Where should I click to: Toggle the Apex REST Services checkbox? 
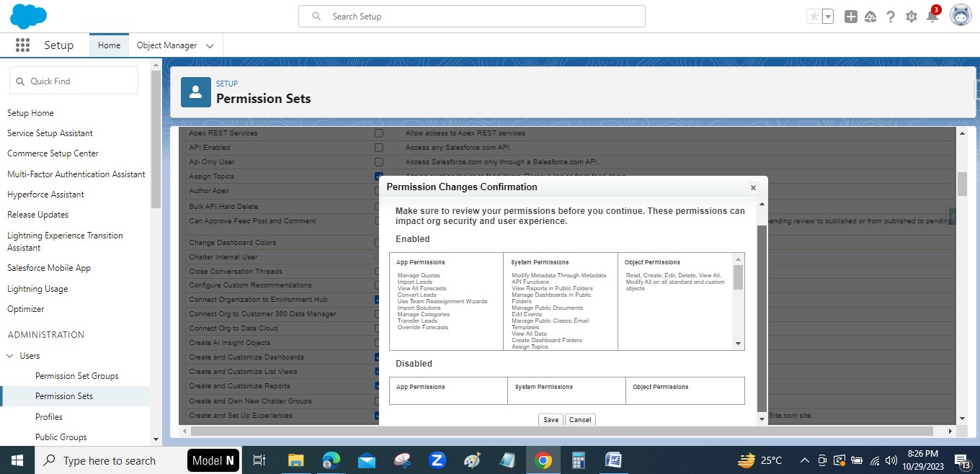[x=379, y=133]
